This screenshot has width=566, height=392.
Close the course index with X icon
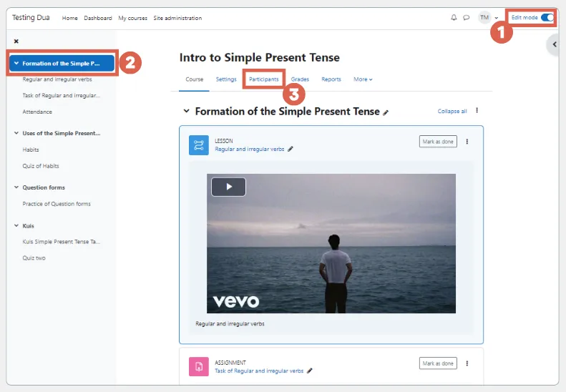click(16, 41)
